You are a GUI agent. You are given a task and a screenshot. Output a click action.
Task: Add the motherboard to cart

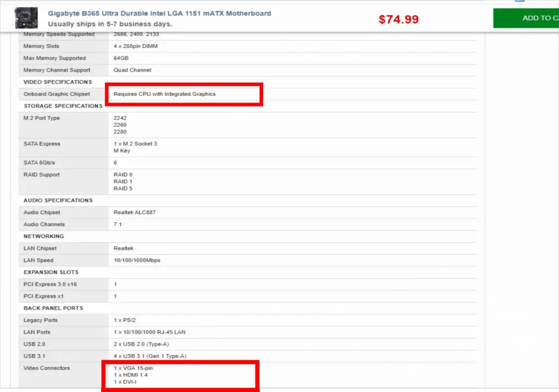point(526,18)
